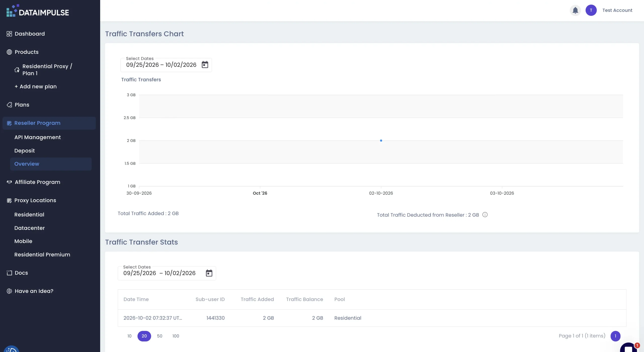Click the Affiliate Program handshake icon

point(9,182)
